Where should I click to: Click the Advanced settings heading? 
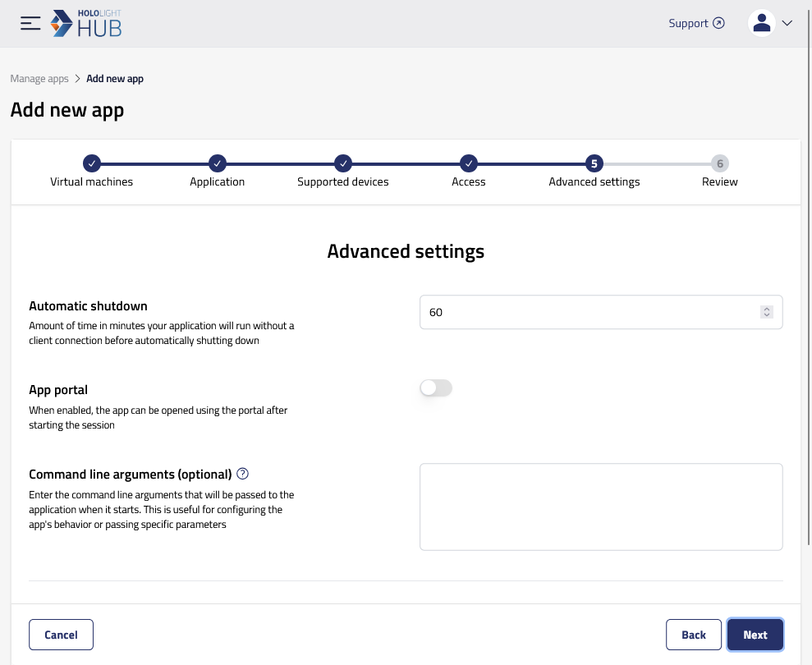[x=406, y=251]
